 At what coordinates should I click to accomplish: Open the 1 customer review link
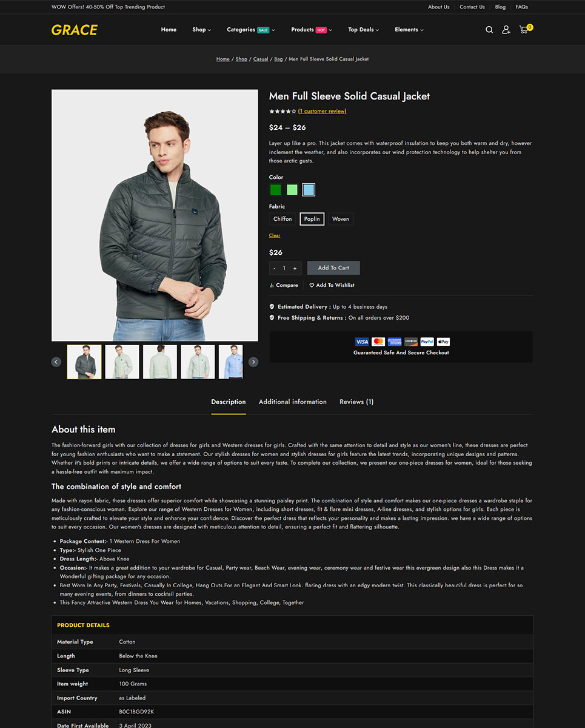pyautogui.click(x=323, y=112)
